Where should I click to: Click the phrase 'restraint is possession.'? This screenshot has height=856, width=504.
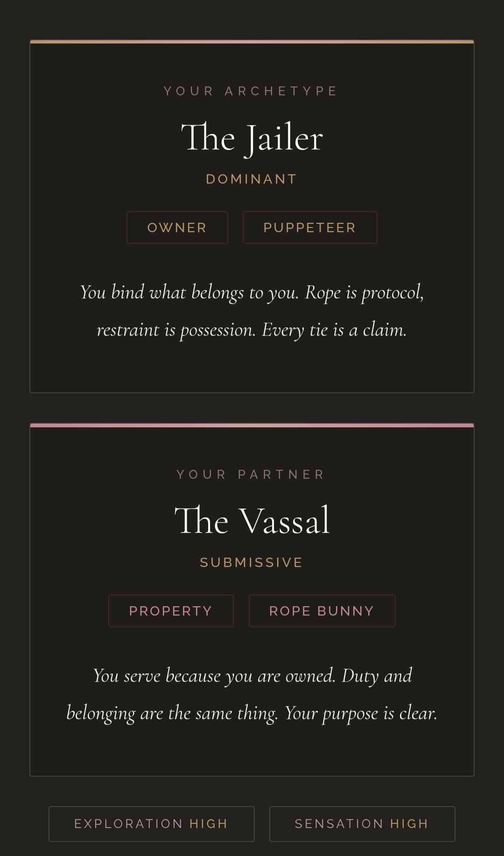click(176, 330)
